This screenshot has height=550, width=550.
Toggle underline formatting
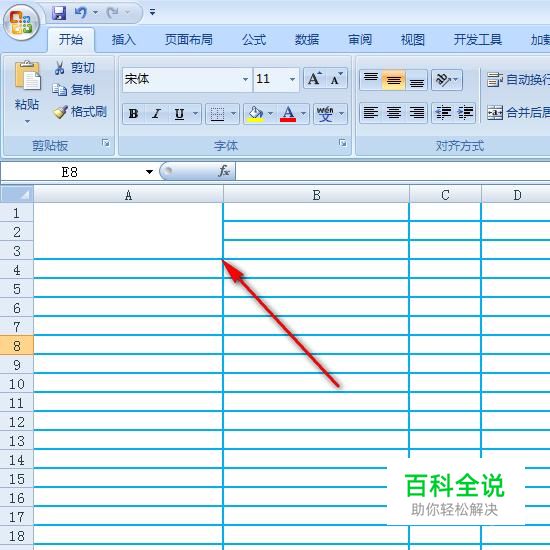tap(180, 114)
